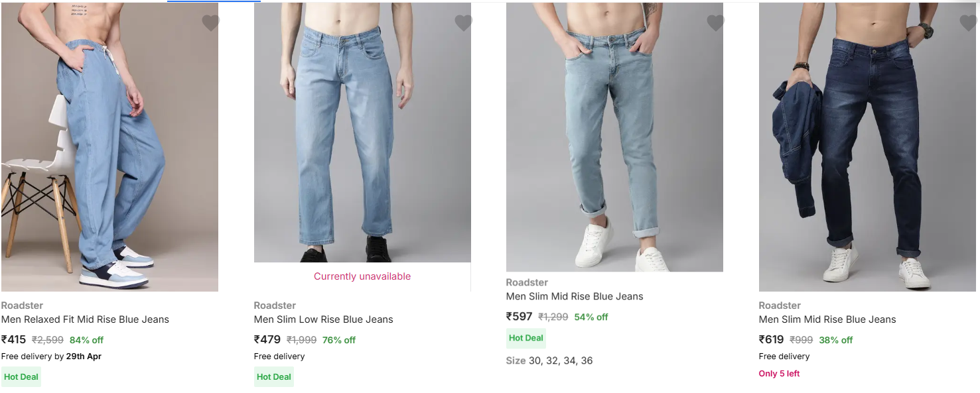The image size is (980, 393).
Task: Open Relaxed Fit Mid Rise jeans image
Action: (109, 146)
